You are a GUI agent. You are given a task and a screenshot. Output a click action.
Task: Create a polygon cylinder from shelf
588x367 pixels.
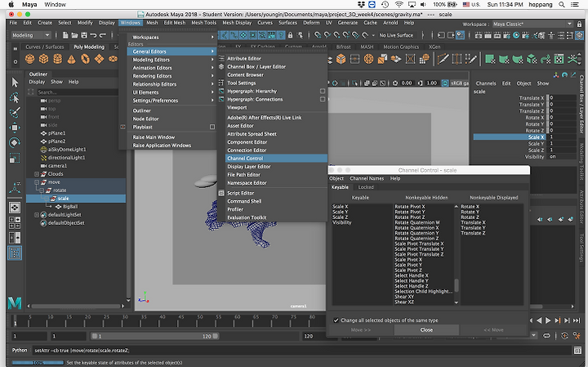point(58,59)
